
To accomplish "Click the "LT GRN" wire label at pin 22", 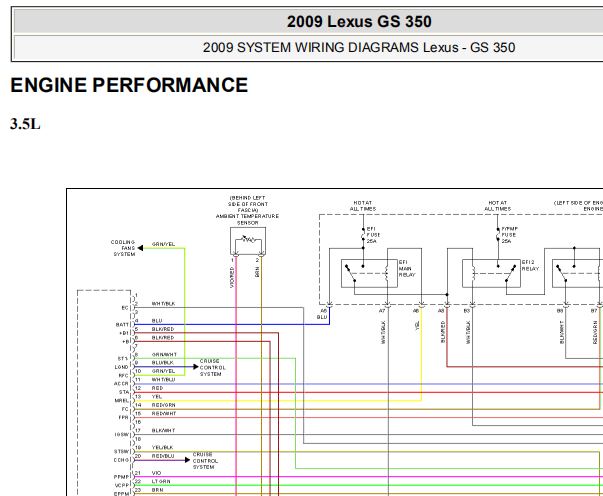I will 161,481.
